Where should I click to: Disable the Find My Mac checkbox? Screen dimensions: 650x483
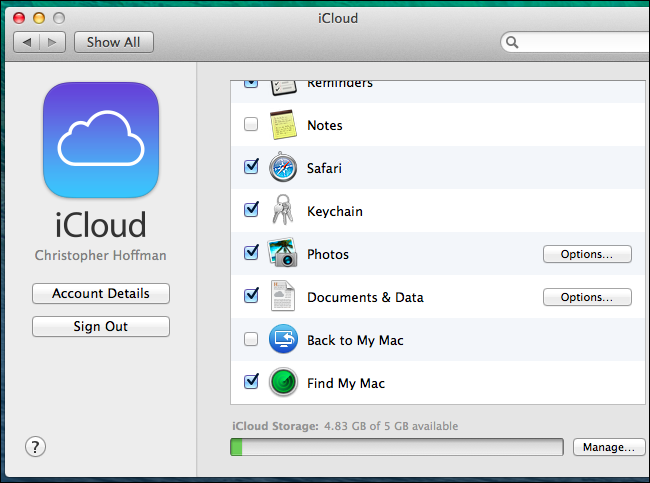pos(251,381)
